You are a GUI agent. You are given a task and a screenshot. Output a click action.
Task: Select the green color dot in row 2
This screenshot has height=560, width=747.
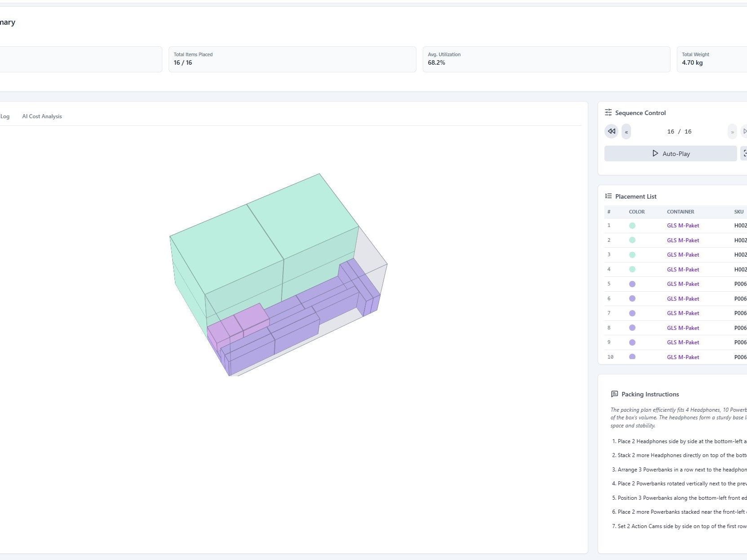click(x=632, y=240)
